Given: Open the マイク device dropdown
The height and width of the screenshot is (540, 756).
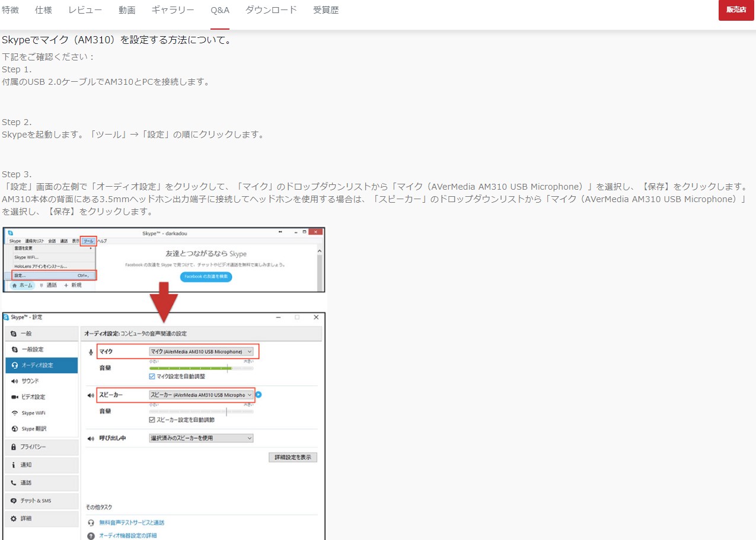Looking at the screenshot, I should click(202, 352).
